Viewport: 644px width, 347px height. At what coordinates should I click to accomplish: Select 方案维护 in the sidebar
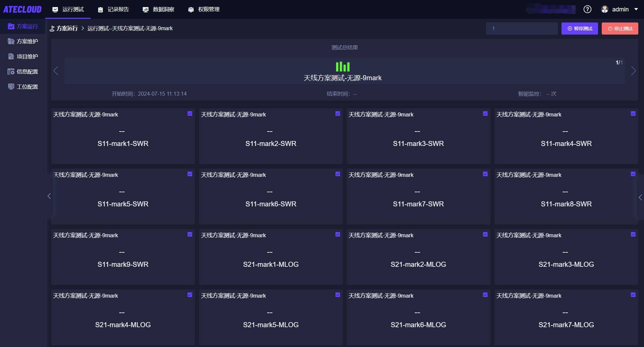23,41
